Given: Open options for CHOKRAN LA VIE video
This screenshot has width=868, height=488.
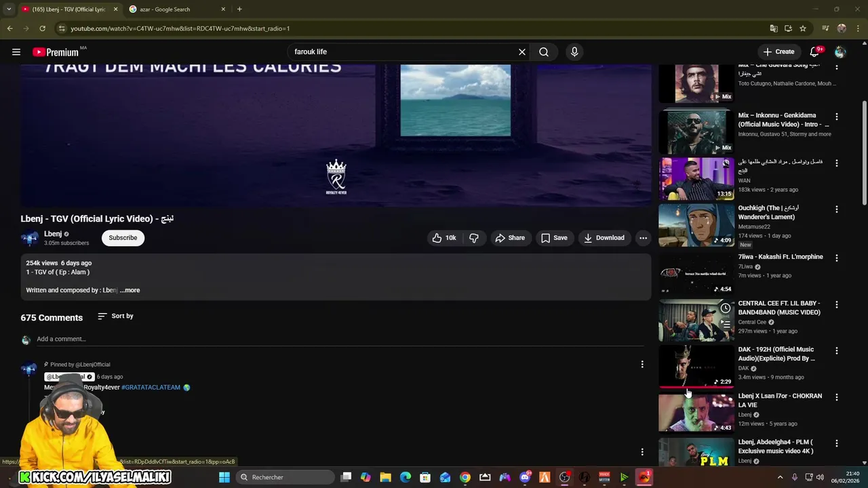Looking at the screenshot, I should [836, 397].
